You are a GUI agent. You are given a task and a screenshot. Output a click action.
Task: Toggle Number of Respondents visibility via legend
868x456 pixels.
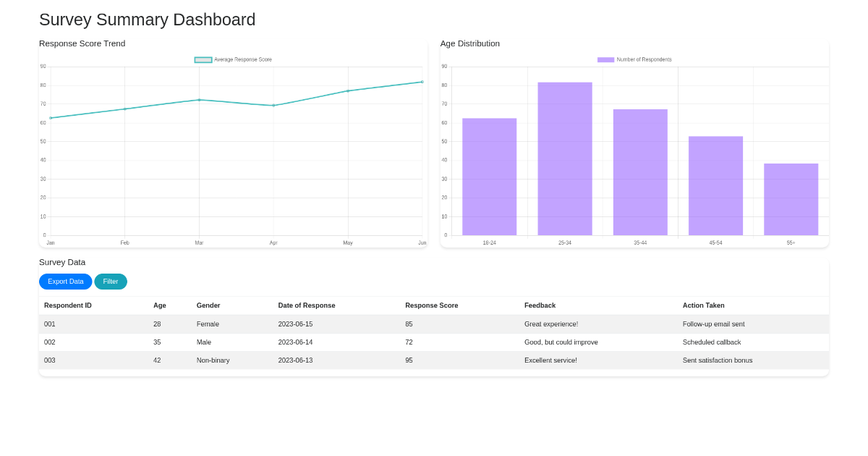[x=605, y=59]
